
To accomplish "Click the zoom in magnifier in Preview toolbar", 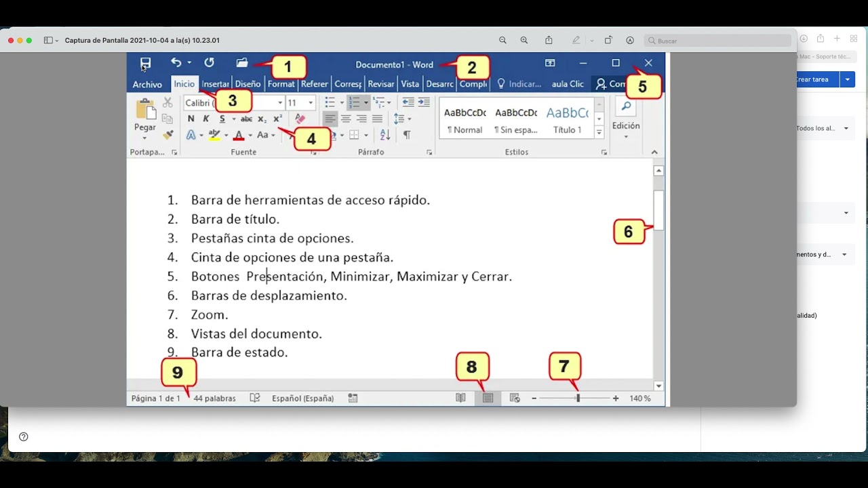I will (x=524, y=41).
